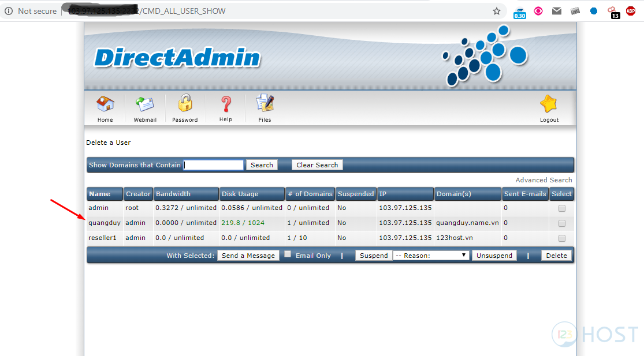Open the extension showing 0.30 badge
Viewport: 644px width, 356px height.
[520, 13]
